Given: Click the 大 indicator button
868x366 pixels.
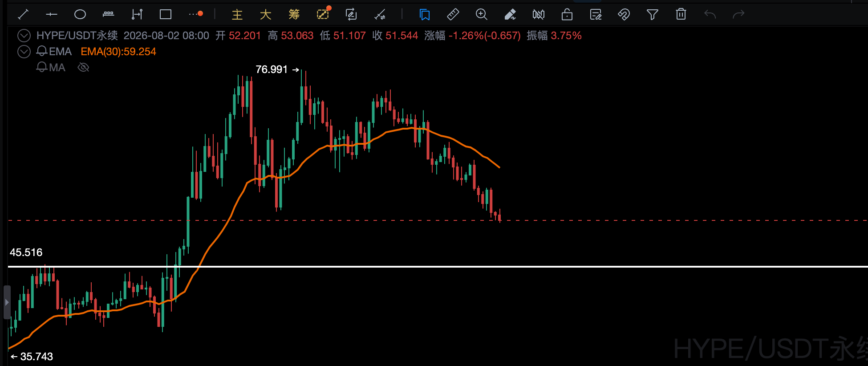Looking at the screenshot, I should (x=266, y=15).
